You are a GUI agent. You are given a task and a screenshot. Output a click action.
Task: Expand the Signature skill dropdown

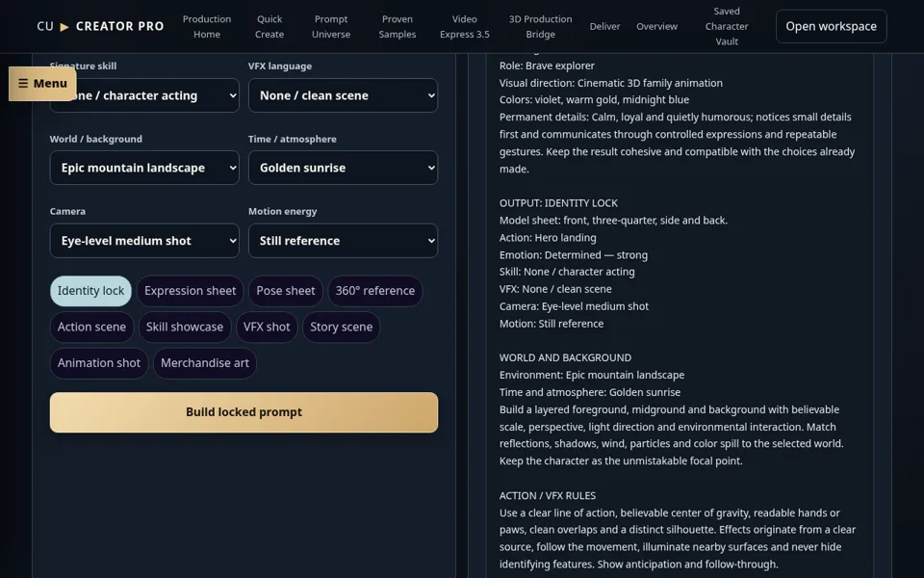click(144, 95)
